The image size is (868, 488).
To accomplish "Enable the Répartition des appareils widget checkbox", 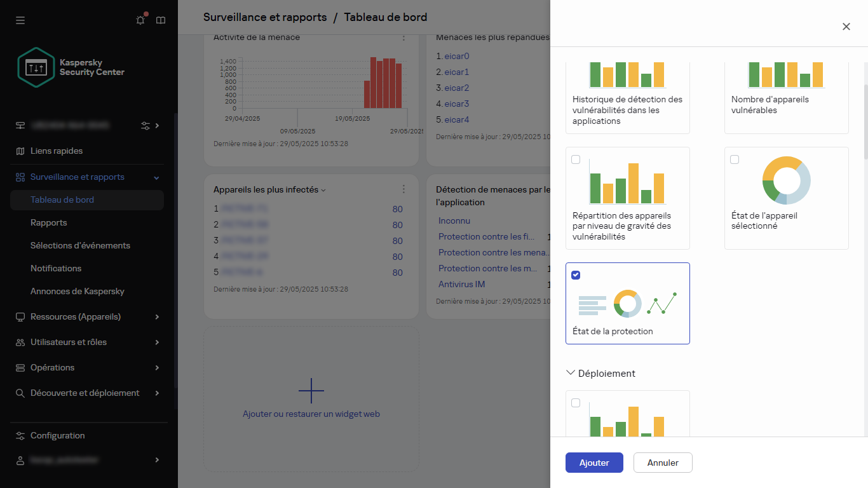I will click(x=576, y=159).
